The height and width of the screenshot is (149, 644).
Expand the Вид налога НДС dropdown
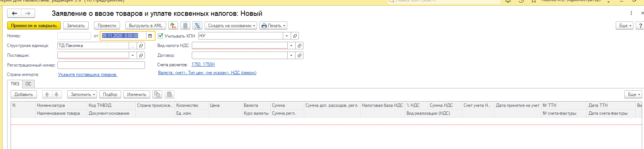pyautogui.click(x=291, y=46)
